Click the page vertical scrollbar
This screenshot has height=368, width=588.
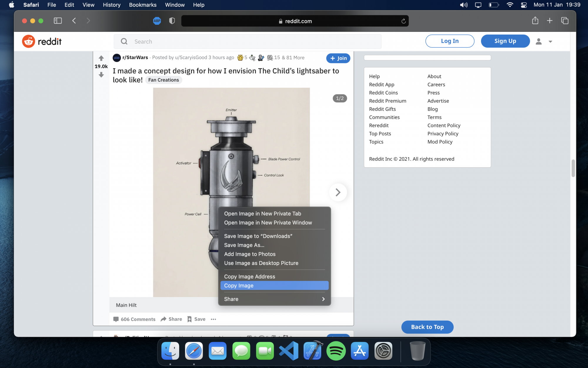click(x=573, y=168)
